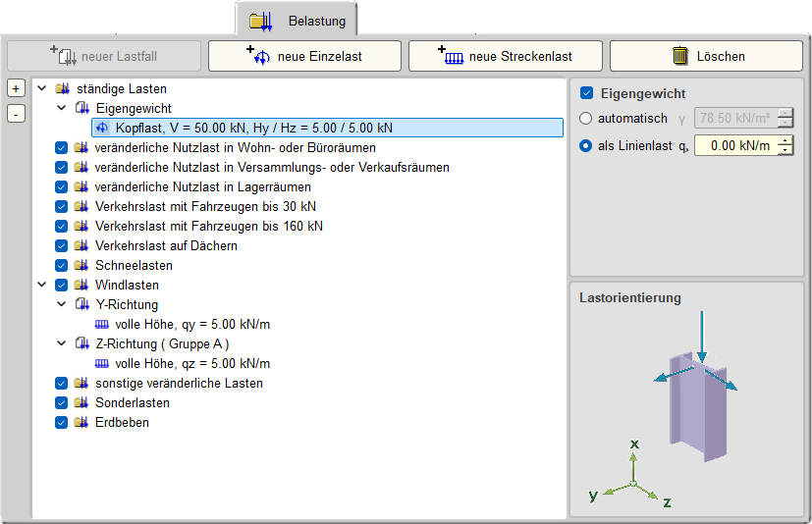
Task: Click the point load icon beside Kopflast
Action: (x=101, y=128)
